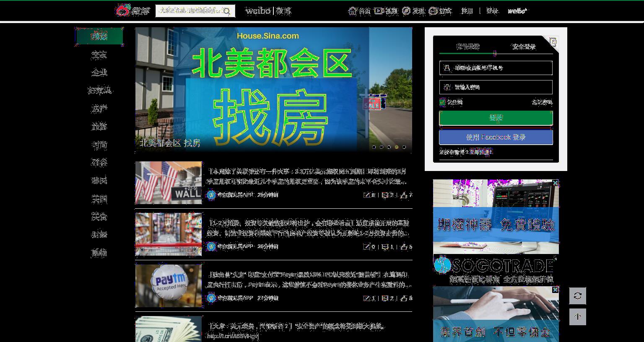The image size is (644, 342).
Task: Jump to fifth carousel slide dot
Action: coord(404,147)
